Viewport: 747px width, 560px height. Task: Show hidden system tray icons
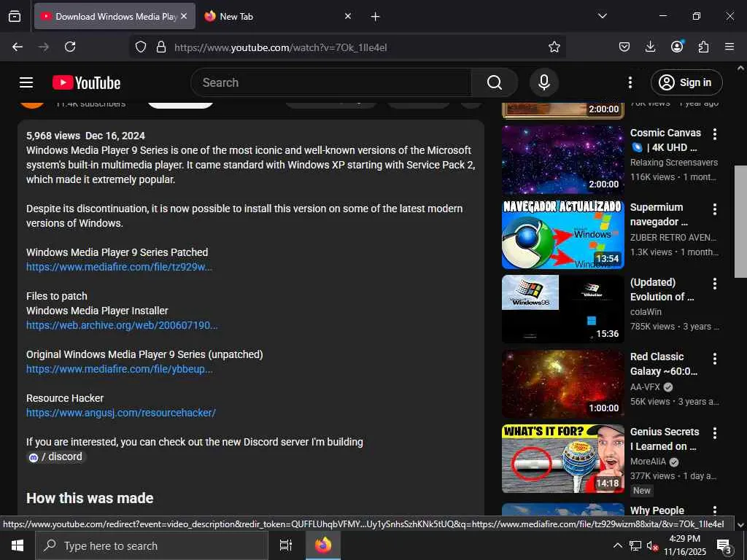[x=617, y=545]
